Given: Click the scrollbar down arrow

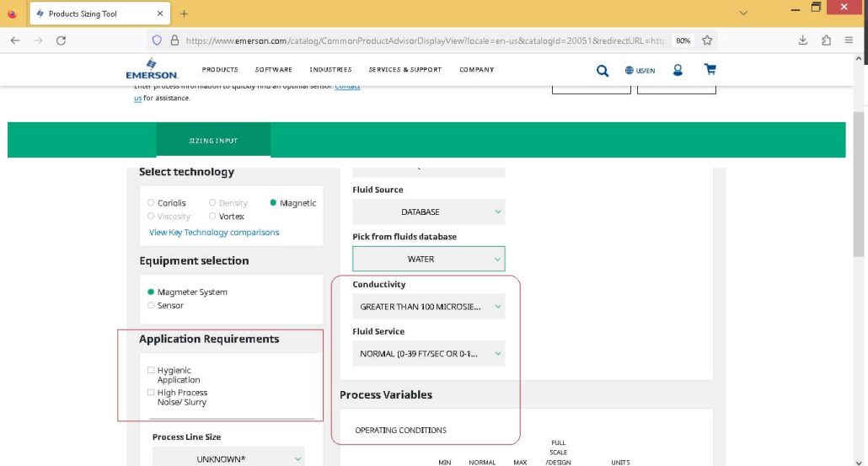Looking at the screenshot, I should point(859,462).
